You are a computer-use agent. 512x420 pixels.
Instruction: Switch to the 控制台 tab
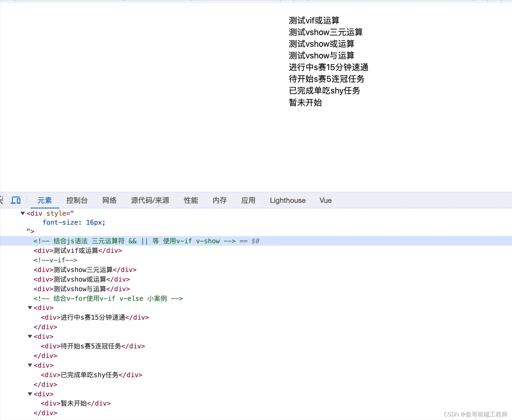[77, 201]
